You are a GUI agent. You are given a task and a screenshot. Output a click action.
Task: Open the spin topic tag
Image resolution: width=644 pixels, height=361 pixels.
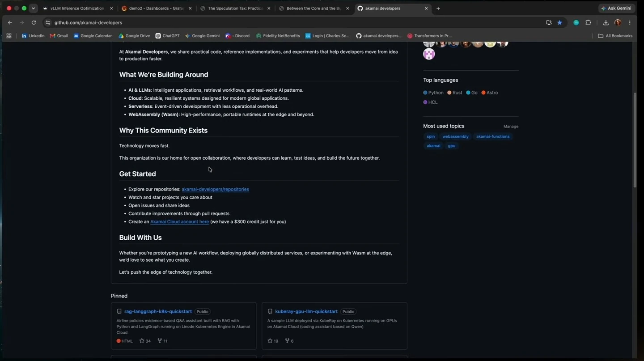pyautogui.click(x=431, y=136)
